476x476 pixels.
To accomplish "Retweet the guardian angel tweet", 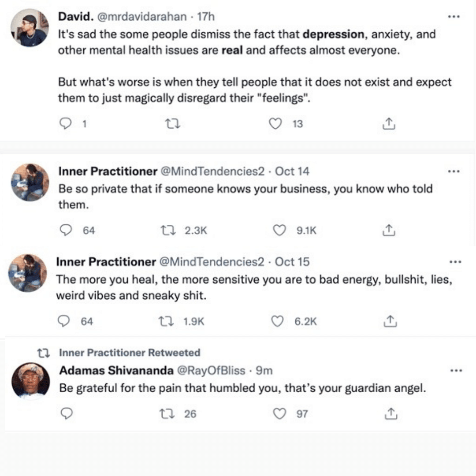I will (x=166, y=413).
